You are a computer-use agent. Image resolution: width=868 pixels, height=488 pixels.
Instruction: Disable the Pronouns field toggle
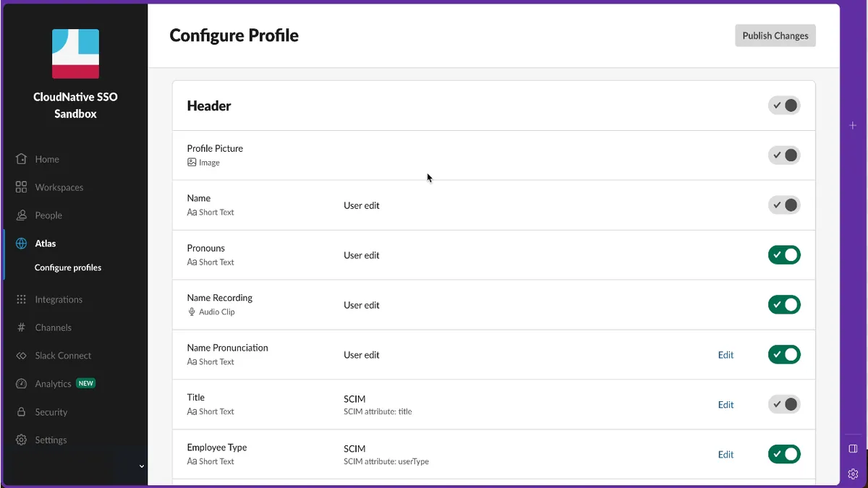(x=784, y=255)
